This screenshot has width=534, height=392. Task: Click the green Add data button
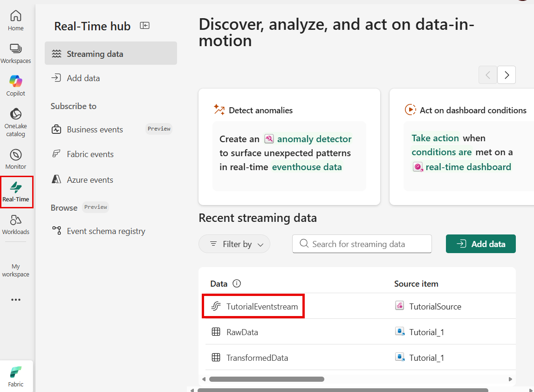coord(480,244)
